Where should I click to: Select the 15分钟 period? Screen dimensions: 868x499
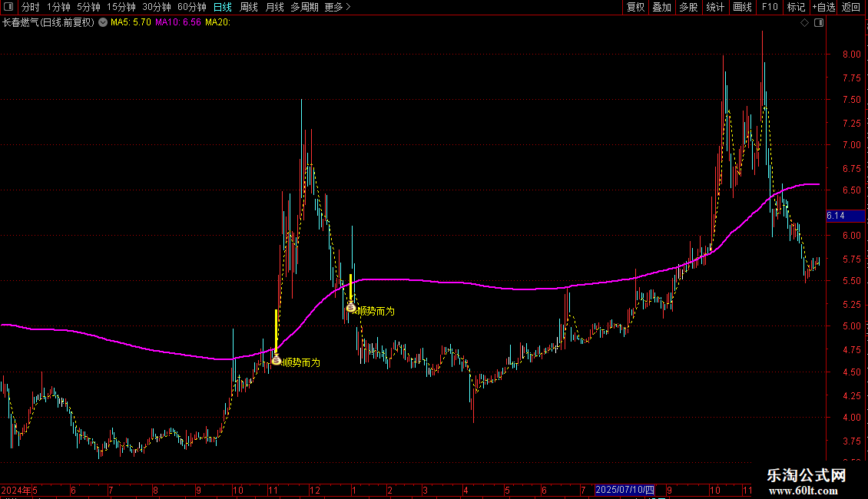121,7
